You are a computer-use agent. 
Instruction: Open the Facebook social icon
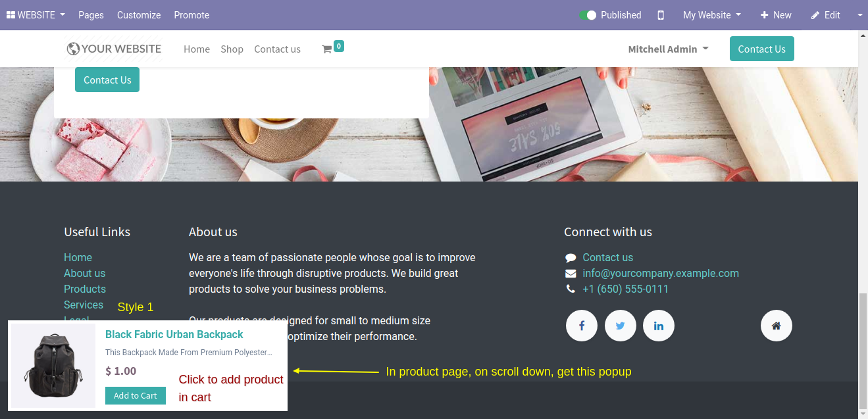coord(582,326)
